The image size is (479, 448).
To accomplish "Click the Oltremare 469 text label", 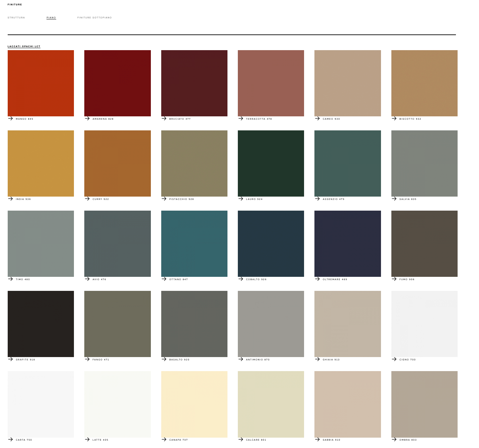I will (x=335, y=279).
